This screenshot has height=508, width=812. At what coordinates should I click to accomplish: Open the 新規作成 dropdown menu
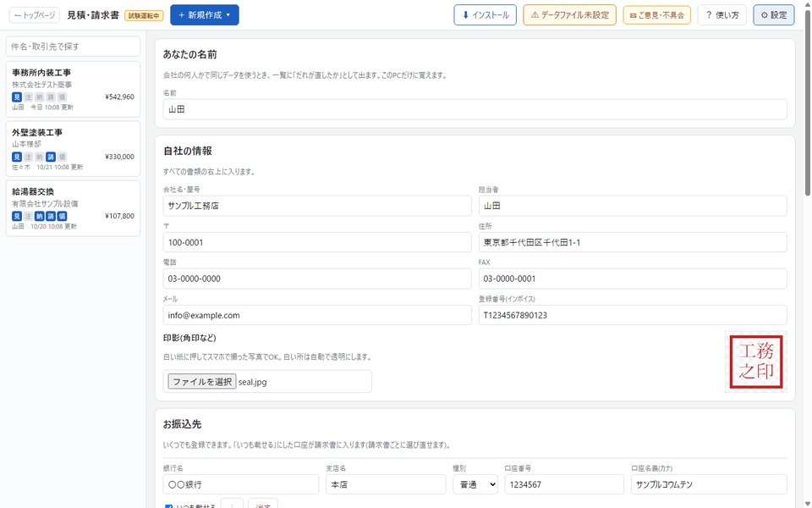[x=205, y=15]
